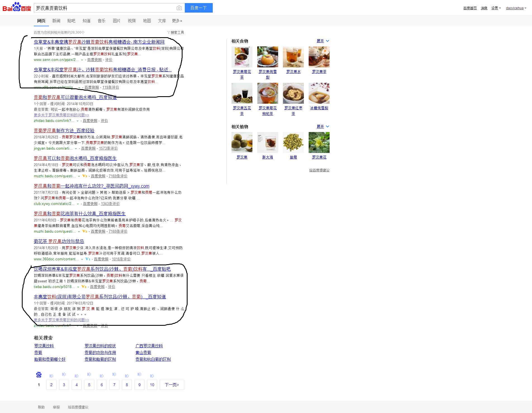Expand the 更多» menu

click(177, 21)
